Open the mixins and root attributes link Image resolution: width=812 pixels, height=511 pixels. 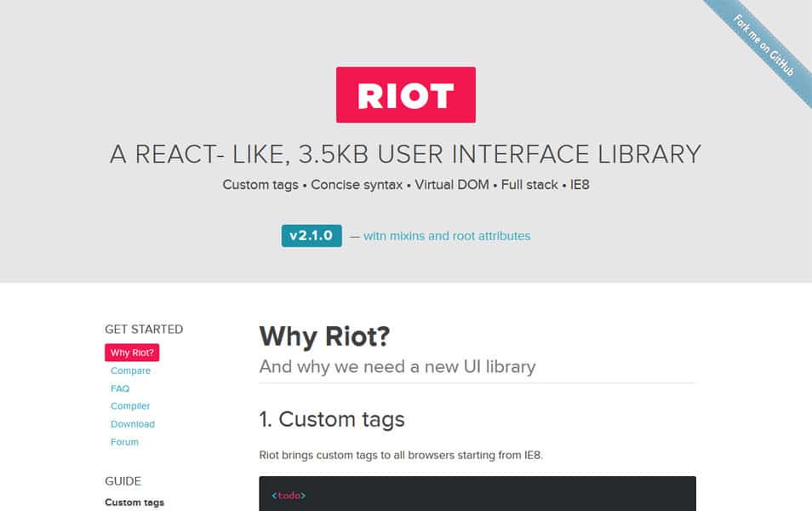point(446,236)
